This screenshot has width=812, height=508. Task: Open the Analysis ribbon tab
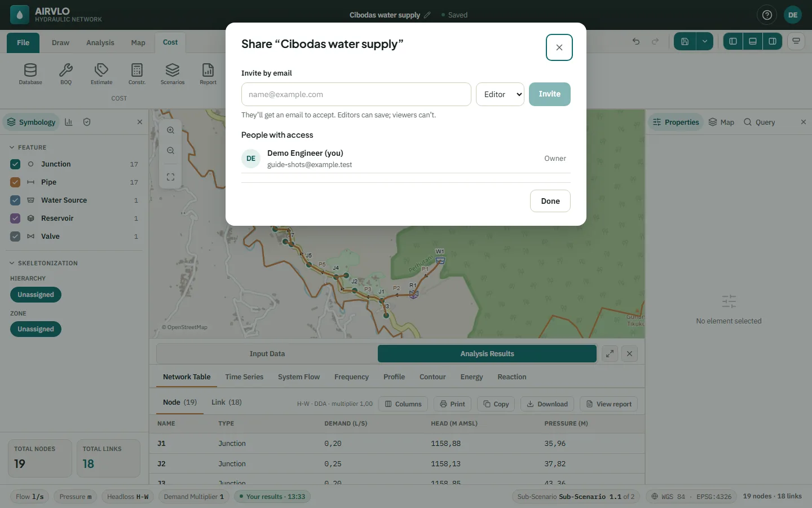(100, 42)
